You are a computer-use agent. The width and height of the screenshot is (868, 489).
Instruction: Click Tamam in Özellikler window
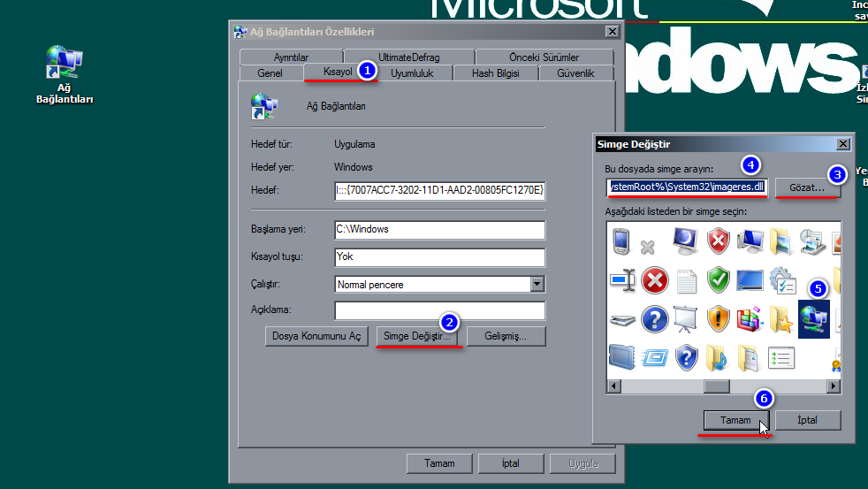[439, 463]
